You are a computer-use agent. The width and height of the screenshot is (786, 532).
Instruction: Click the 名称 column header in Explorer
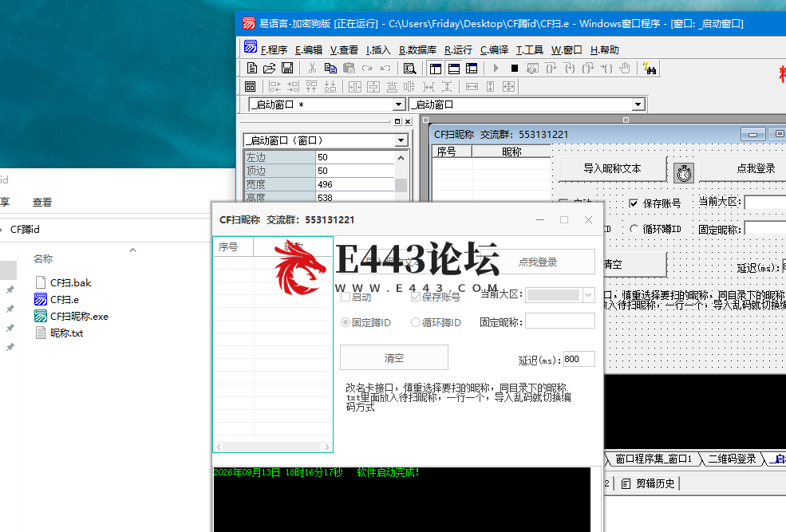click(x=43, y=259)
